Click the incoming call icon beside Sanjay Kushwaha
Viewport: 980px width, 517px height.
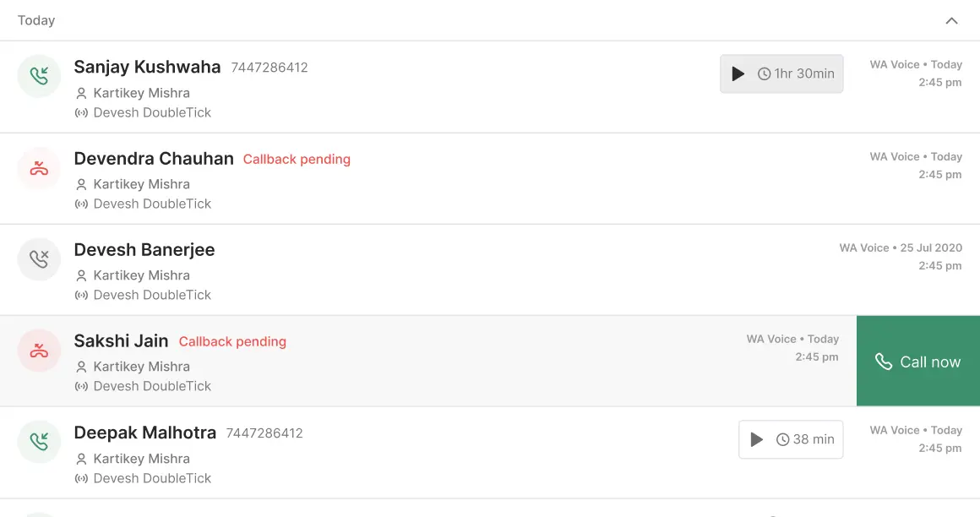(x=39, y=76)
